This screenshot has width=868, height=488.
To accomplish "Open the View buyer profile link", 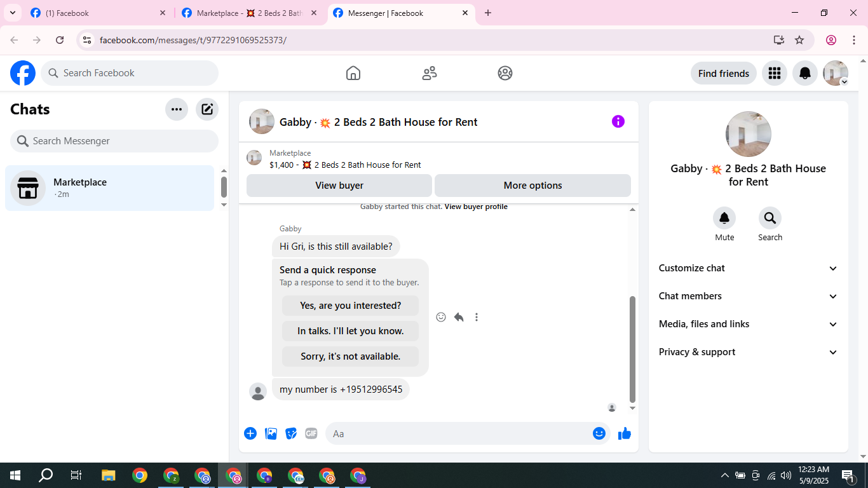I will click(x=476, y=207).
